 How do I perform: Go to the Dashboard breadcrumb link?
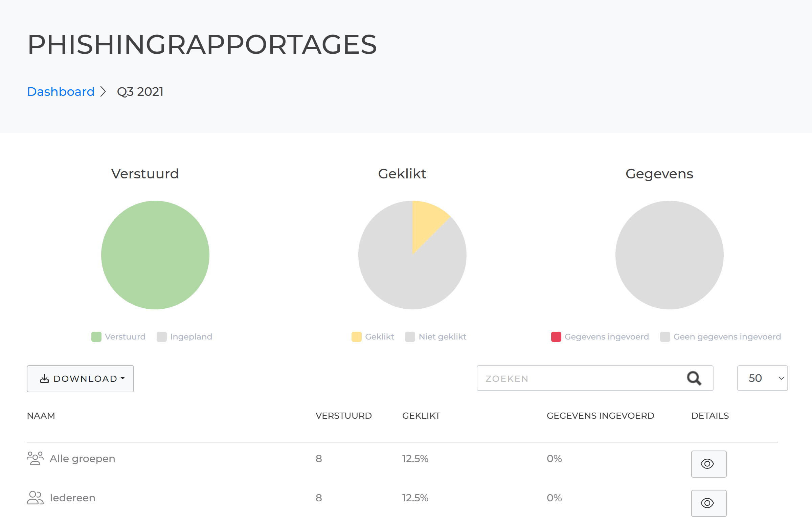click(61, 91)
